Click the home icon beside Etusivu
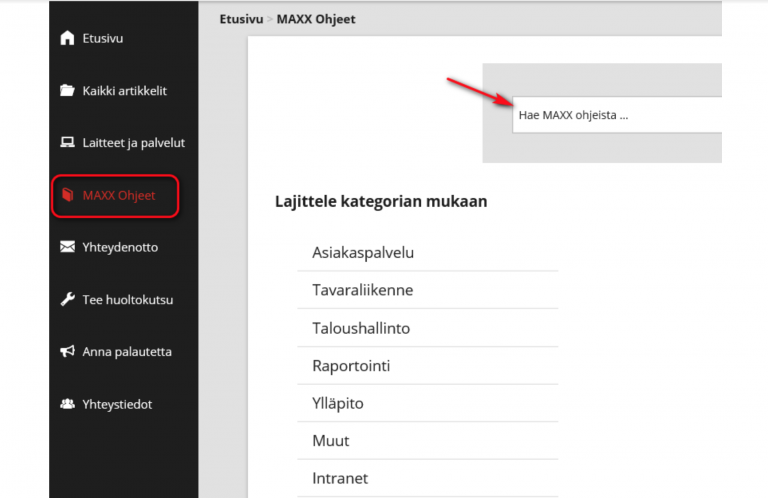 click(67, 38)
